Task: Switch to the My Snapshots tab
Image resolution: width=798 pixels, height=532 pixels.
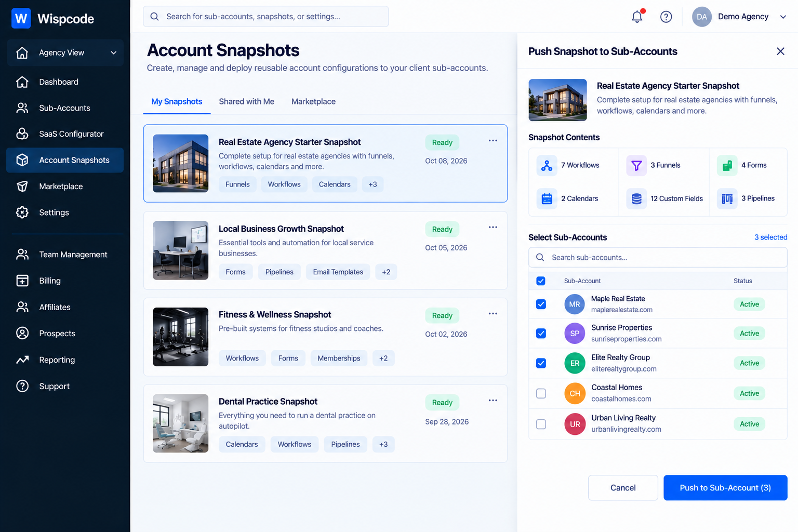Action: pyautogui.click(x=177, y=102)
